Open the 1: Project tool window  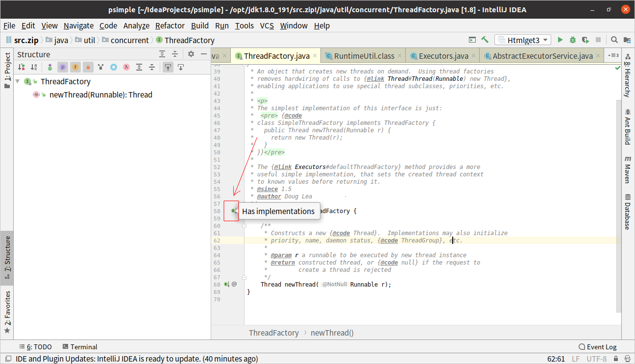(7, 71)
